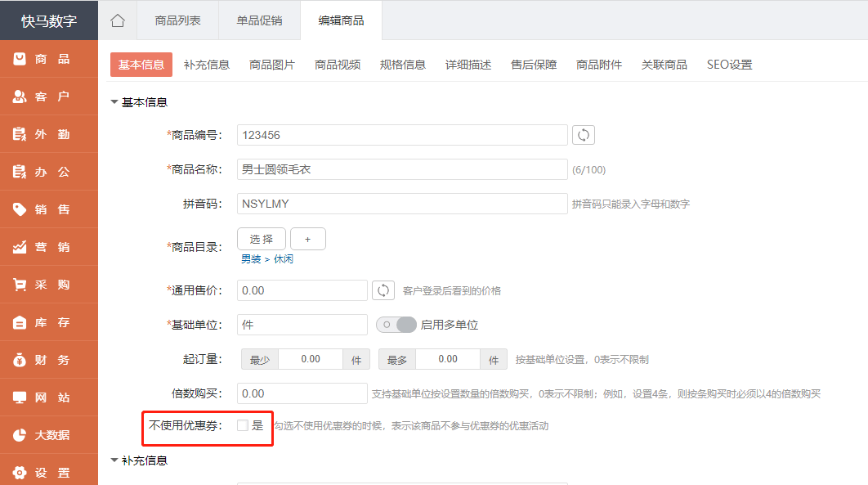Open the 补充信息 sub-tab
This screenshot has height=485, width=868.
pyautogui.click(x=207, y=65)
